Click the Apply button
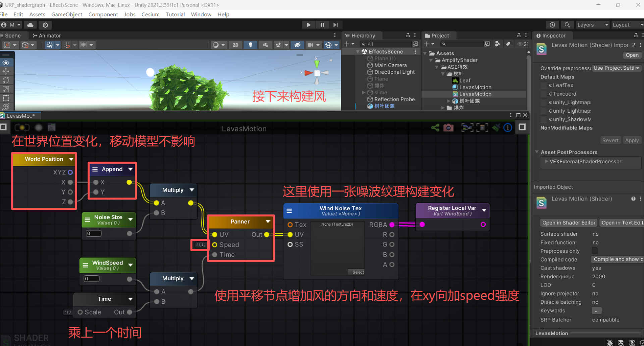This screenshot has height=346, width=644. pos(632,140)
